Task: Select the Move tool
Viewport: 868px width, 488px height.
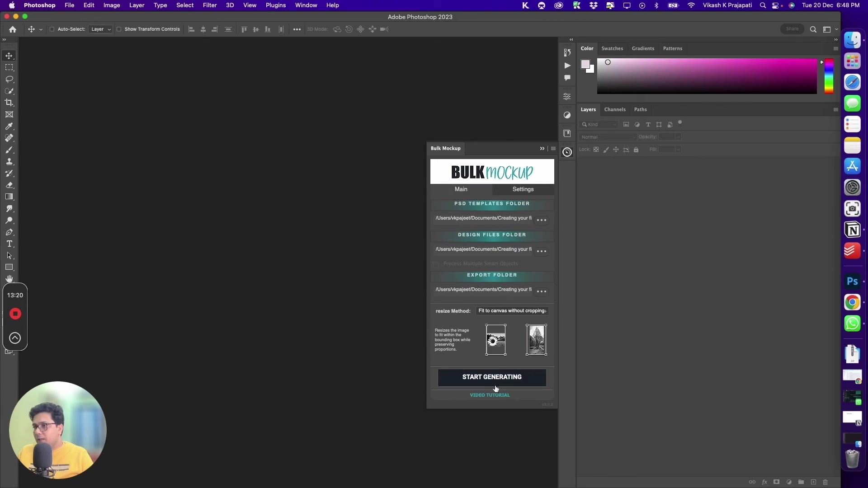Action: pos(9,56)
